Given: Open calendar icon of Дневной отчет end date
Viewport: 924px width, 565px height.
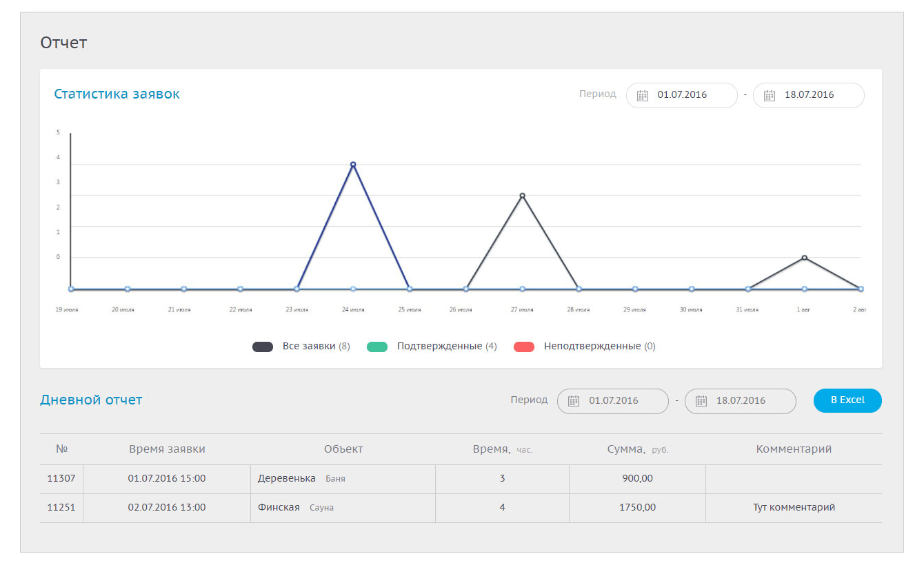Looking at the screenshot, I should tap(701, 401).
